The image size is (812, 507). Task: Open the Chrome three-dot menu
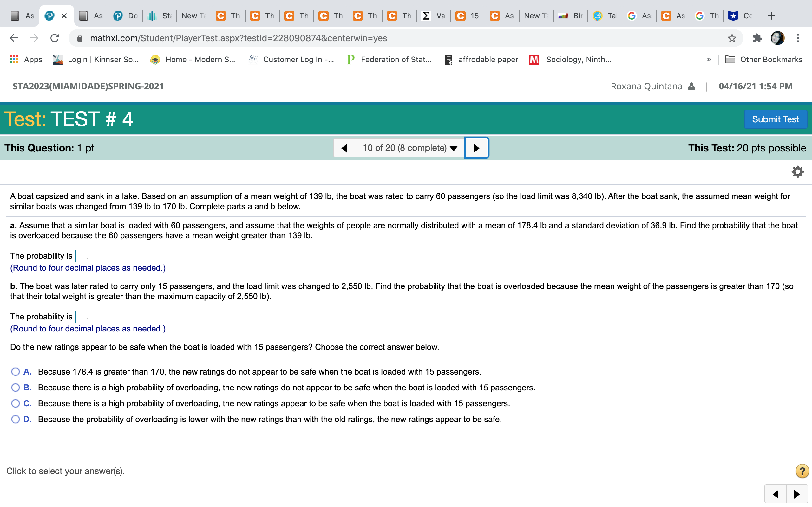click(799, 38)
